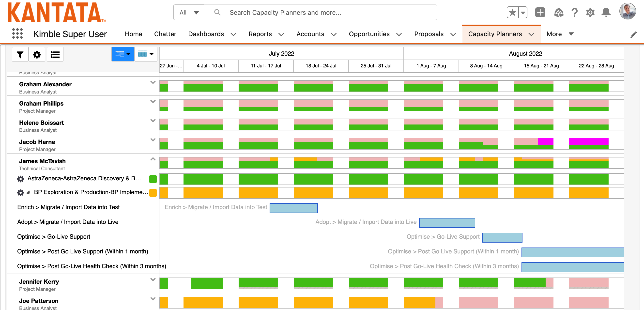This screenshot has width=644, height=310.
Task: Open the global actions plus icon
Action: [540, 12]
